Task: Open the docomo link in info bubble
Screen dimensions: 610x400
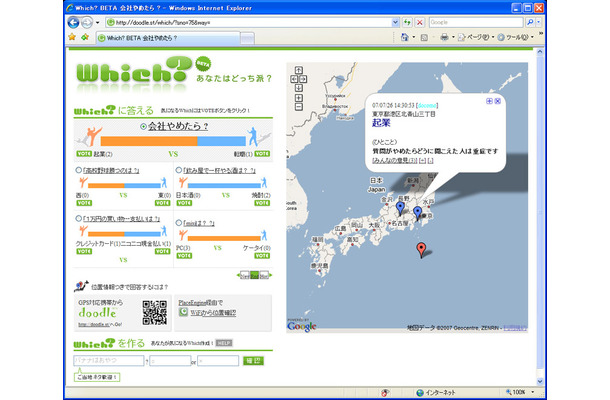Action: 427,105
